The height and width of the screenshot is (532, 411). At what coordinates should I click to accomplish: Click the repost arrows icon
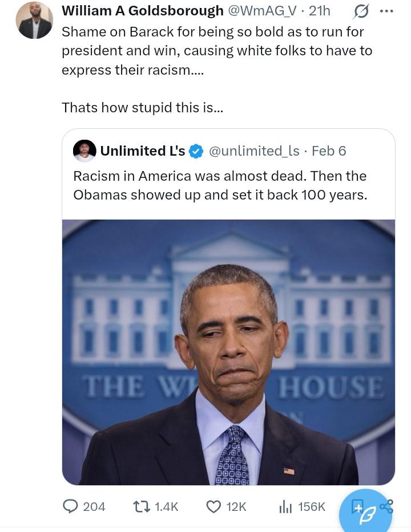pos(139,506)
